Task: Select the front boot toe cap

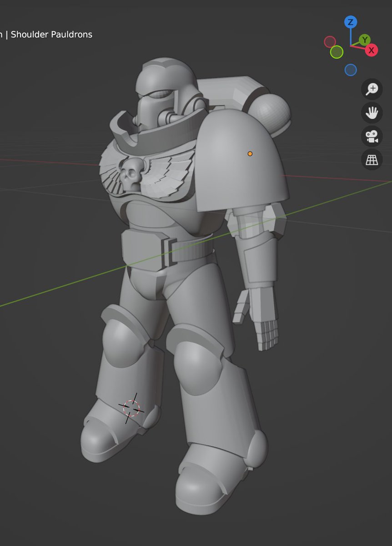Action: pos(201,491)
